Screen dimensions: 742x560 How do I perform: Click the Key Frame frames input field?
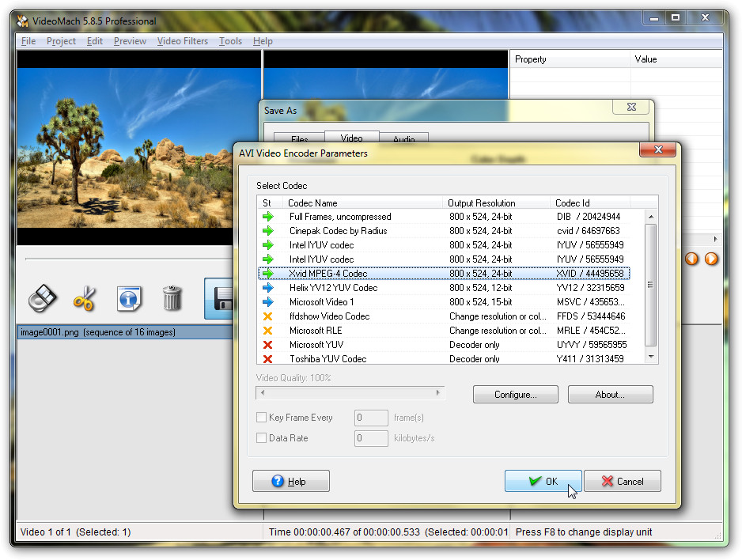(x=371, y=418)
